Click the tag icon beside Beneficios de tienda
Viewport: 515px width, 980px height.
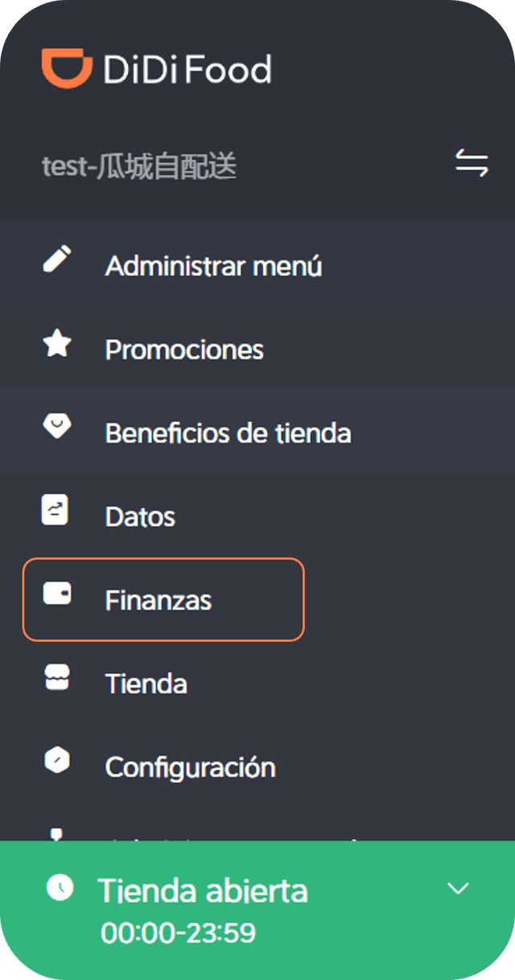point(56,425)
